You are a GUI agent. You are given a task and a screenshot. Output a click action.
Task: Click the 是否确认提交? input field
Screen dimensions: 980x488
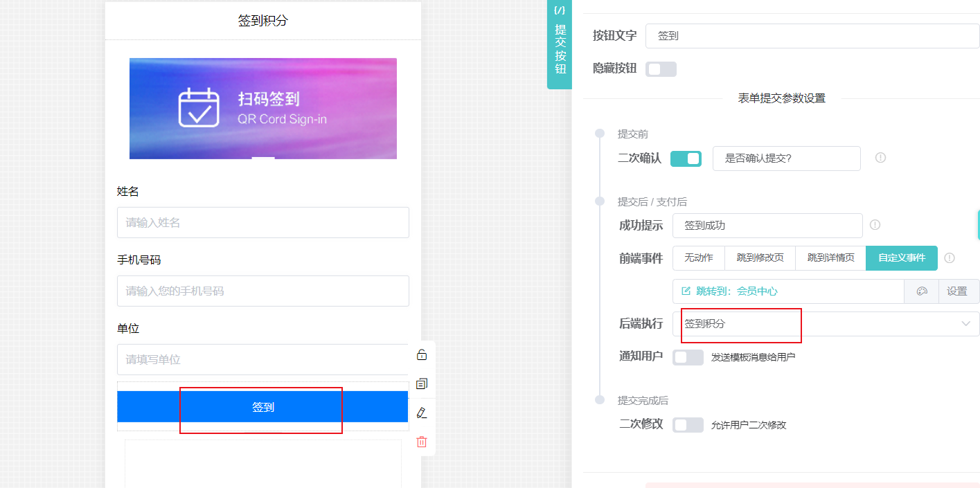point(786,159)
